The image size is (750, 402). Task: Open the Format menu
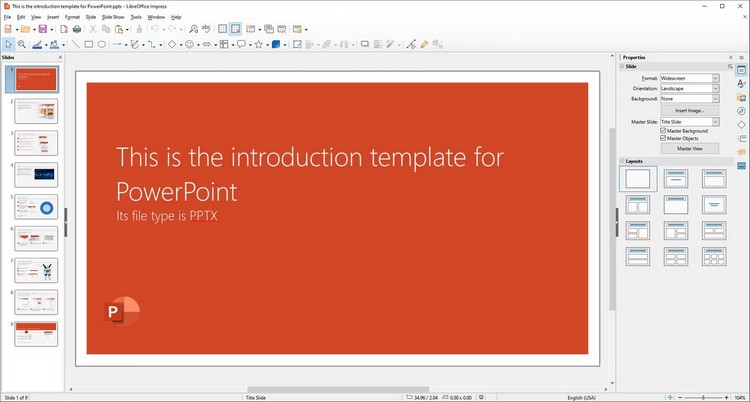click(x=73, y=17)
